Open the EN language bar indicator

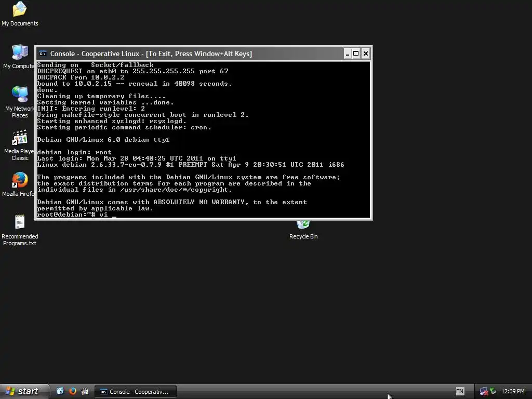coord(460,392)
